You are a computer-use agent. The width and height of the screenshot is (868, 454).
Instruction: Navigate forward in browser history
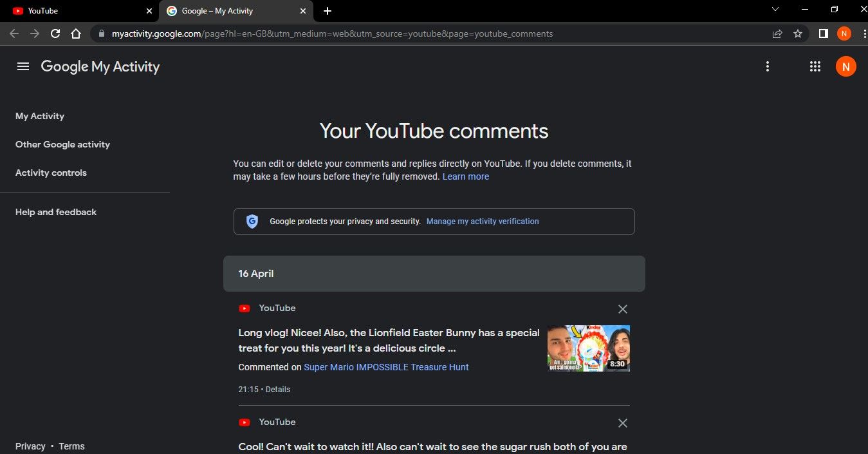pos(35,33)
